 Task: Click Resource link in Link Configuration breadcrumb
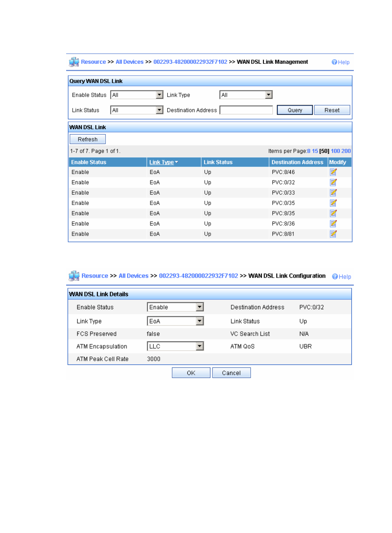tap(95, 276)
